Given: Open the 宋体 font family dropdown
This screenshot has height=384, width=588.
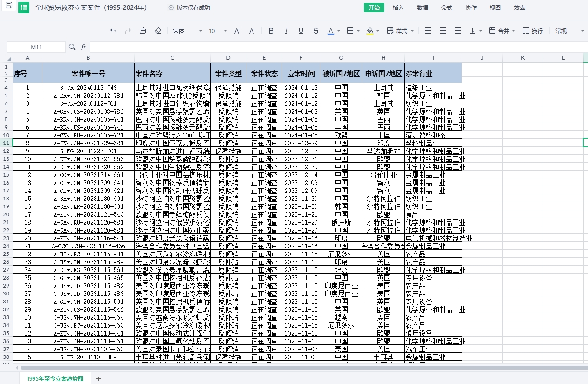Looking at the screenshot, I should [x=187, y=31].
